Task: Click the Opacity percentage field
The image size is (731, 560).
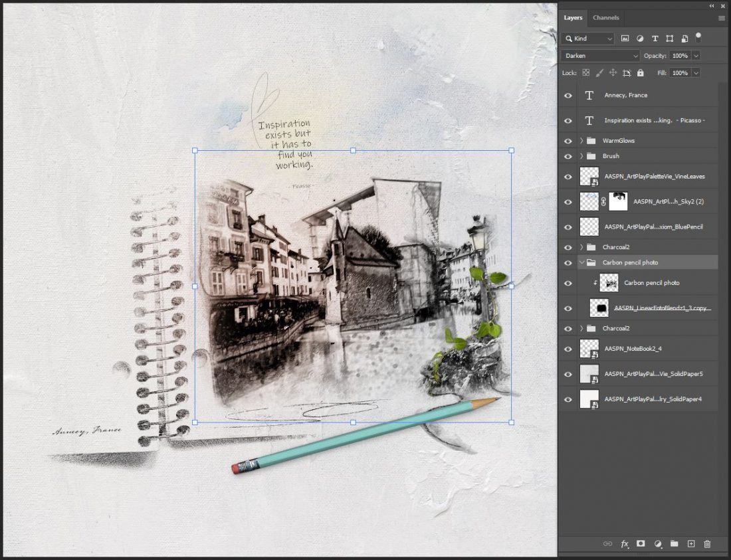Action: tap(680, 56)
